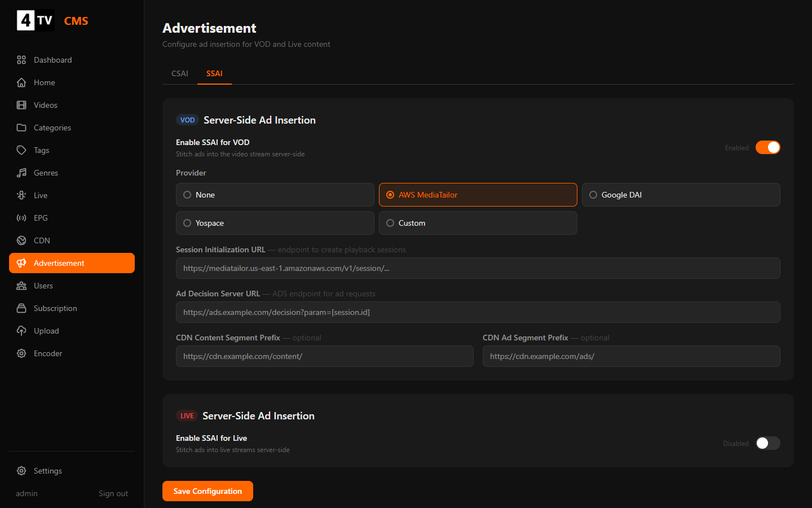Focus CDN Content Segment Prefix field
The height and width of the screenshot is (508, 812).
(x=325, y=356)
